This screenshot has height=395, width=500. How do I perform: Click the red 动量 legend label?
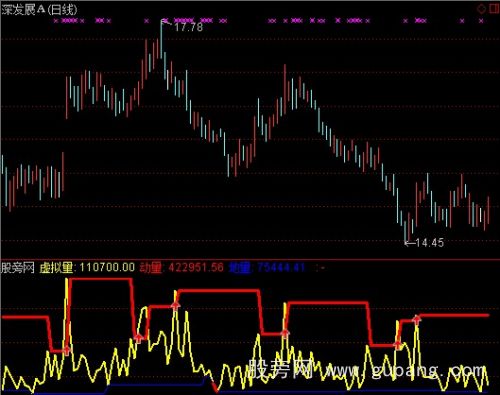point(151,267)
